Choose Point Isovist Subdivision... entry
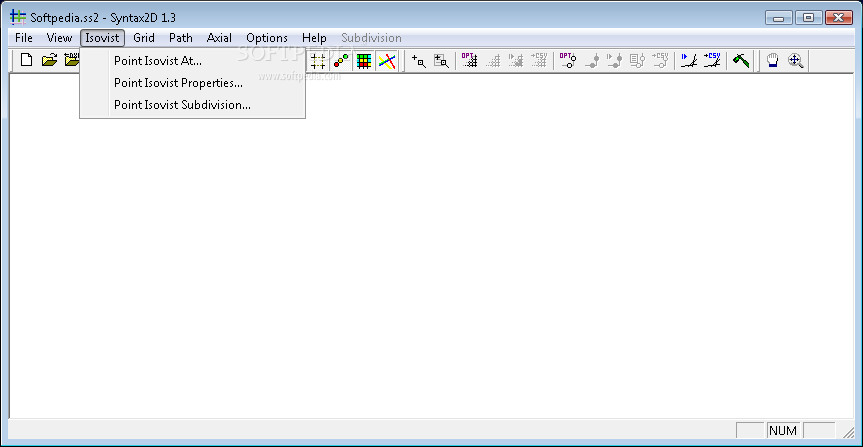Screen dimensions: 863x447 [193, 105]
